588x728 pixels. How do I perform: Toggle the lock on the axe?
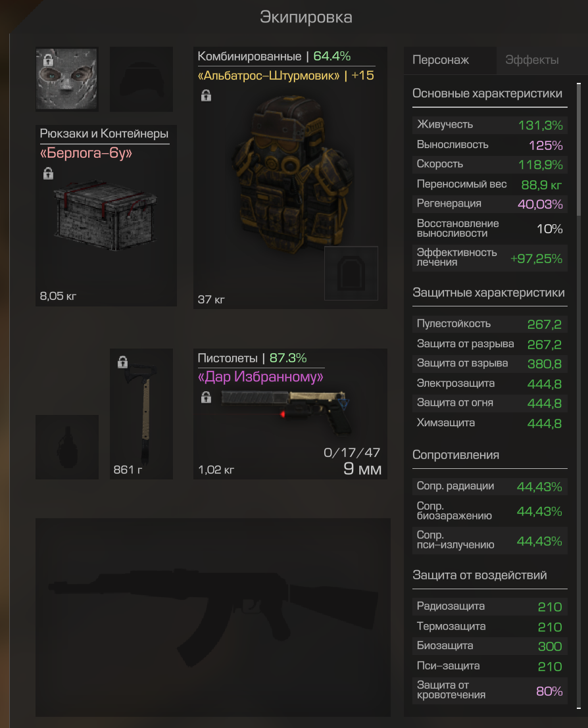[122, 362]
